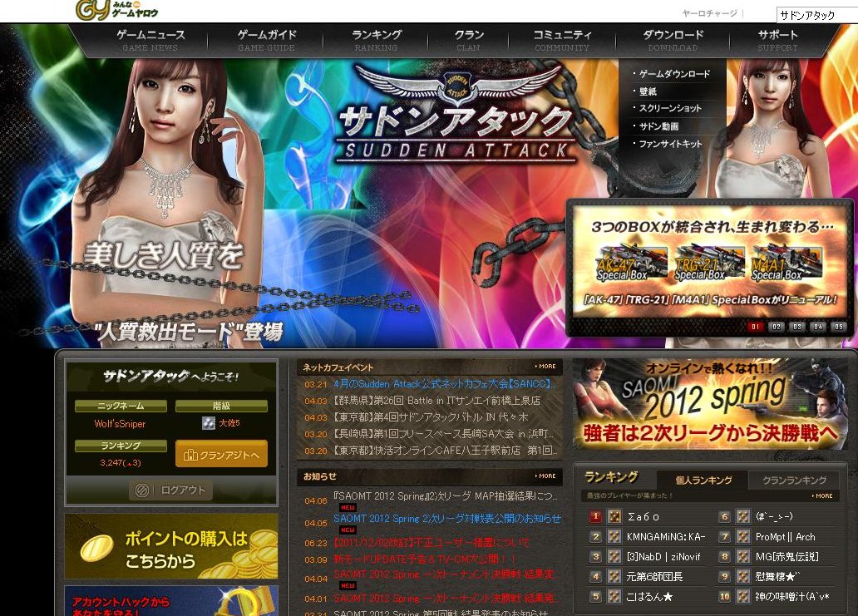Open the Special Box renewal banner

click(x=710, y=262)
